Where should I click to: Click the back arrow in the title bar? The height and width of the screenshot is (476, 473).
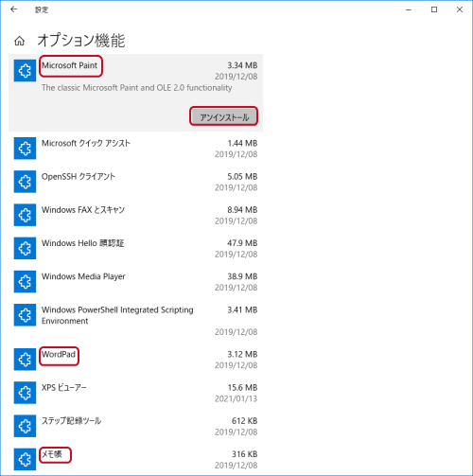(14, 9)
